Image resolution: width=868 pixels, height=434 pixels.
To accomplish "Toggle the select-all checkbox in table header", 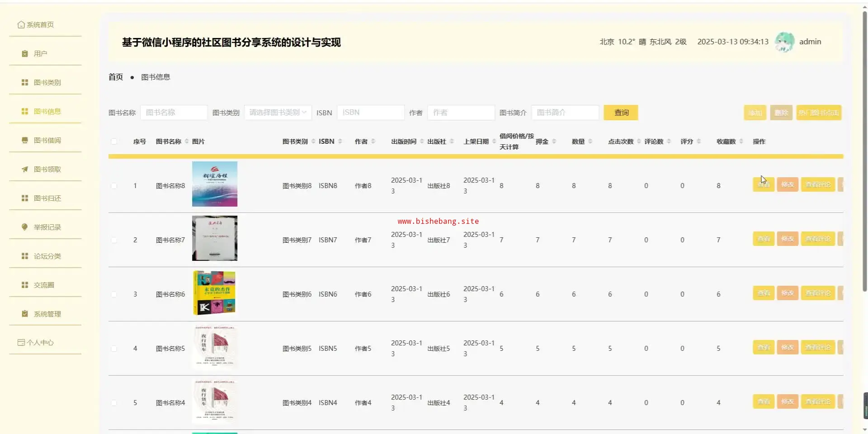I will [114, 142].
